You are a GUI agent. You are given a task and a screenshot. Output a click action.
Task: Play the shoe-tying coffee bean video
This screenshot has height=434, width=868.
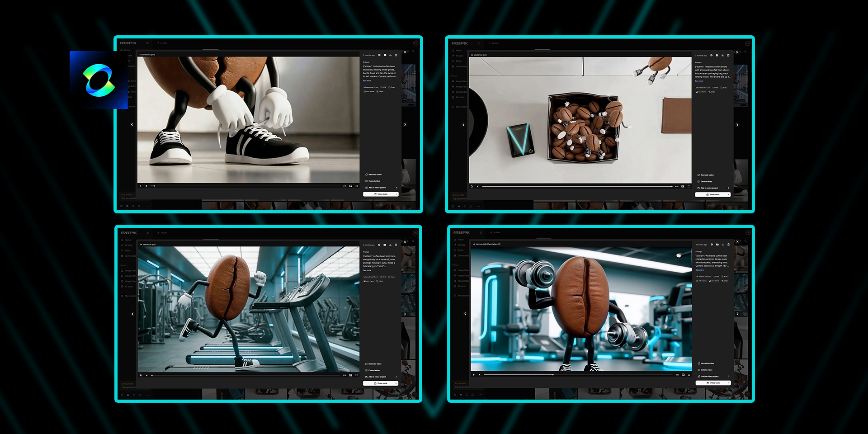pyautogui.click(x=141, y=186)
